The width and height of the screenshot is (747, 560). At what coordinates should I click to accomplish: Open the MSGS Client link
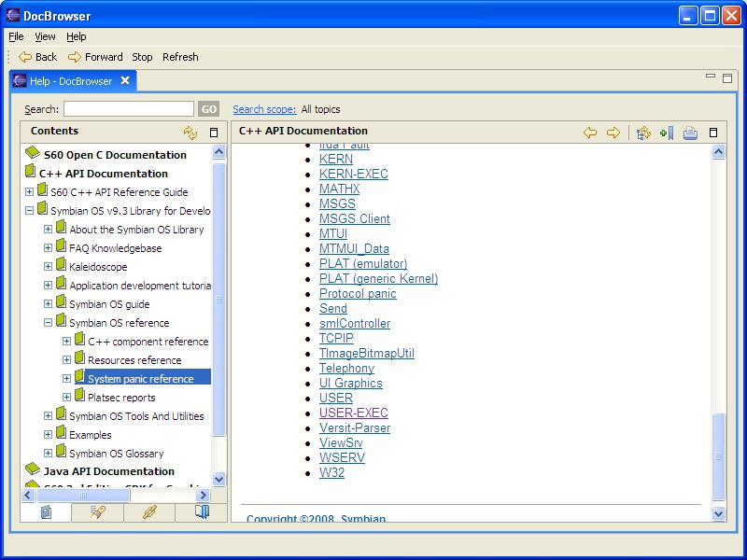(355, 218)
